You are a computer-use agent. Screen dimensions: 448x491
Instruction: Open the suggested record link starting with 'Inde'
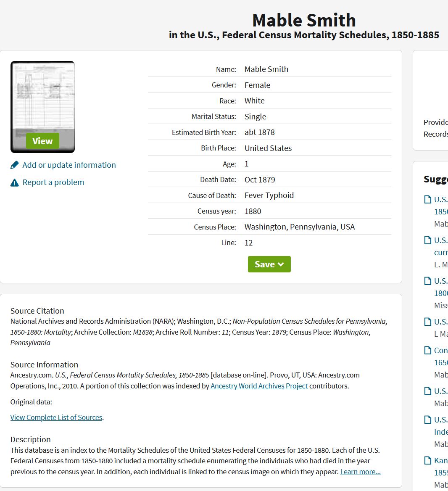click(441, 432)
